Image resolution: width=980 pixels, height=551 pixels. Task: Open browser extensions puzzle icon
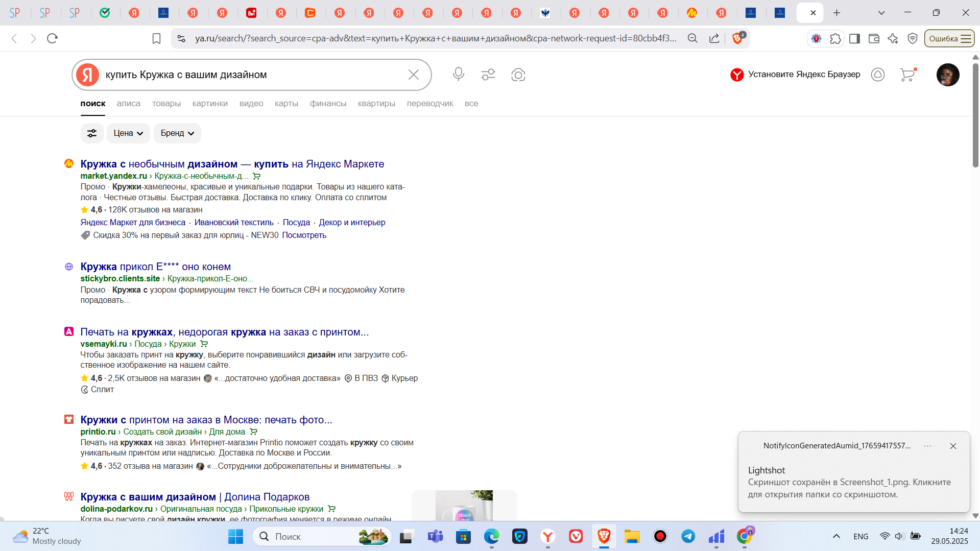tap(835, 38)
